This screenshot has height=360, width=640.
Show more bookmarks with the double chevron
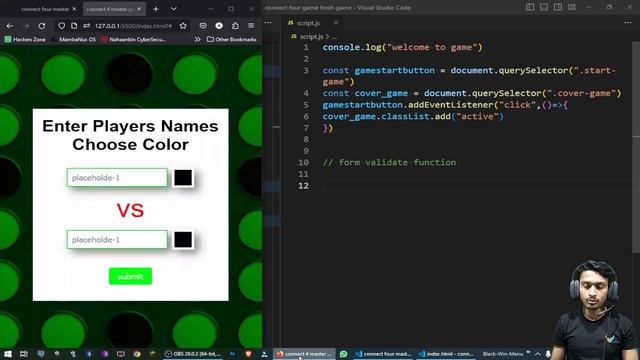[x=198, y=39]
